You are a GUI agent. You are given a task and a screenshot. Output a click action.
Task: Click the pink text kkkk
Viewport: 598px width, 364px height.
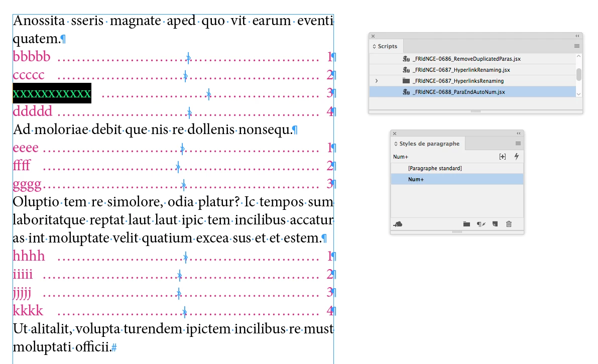point(28,311)
